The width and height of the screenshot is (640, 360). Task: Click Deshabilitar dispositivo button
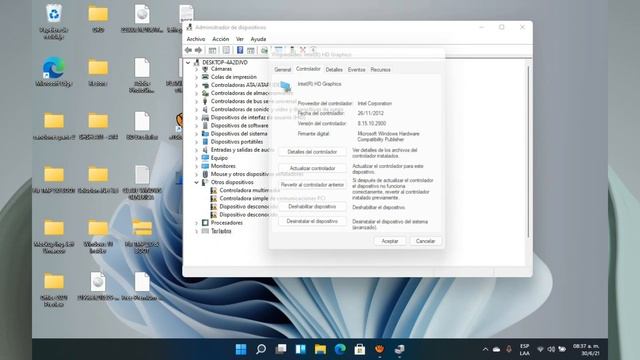click(x=312, y=207)
